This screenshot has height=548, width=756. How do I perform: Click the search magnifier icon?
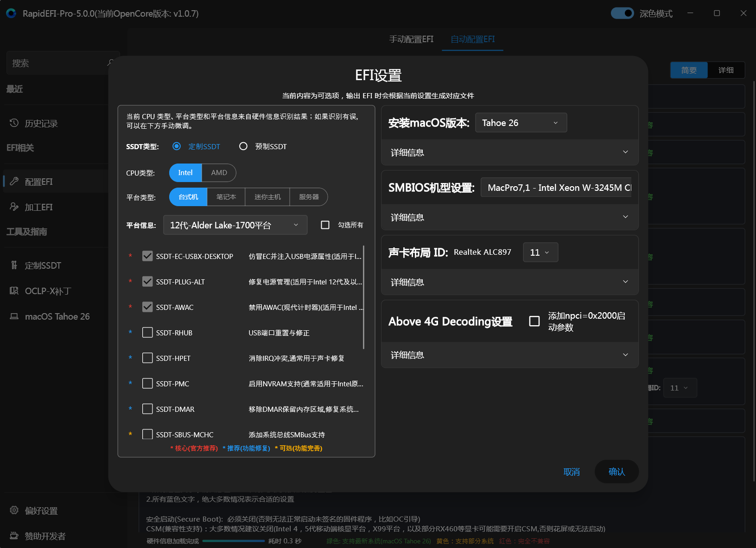(110, 63)
